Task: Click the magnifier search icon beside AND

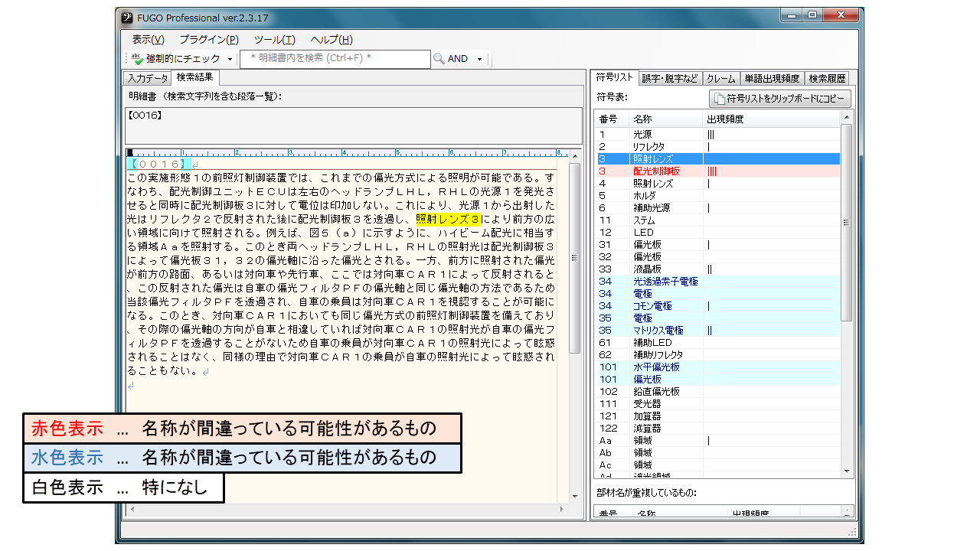Action: [x=439, y=59]
